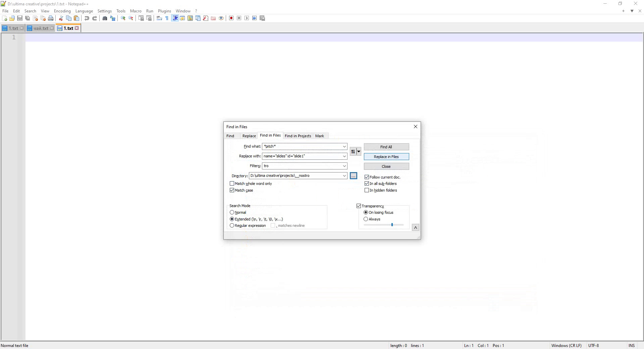Save current file via toolbar icon
Screen dimensions: 644x349
pyautogui.click(x=20, y=18)
